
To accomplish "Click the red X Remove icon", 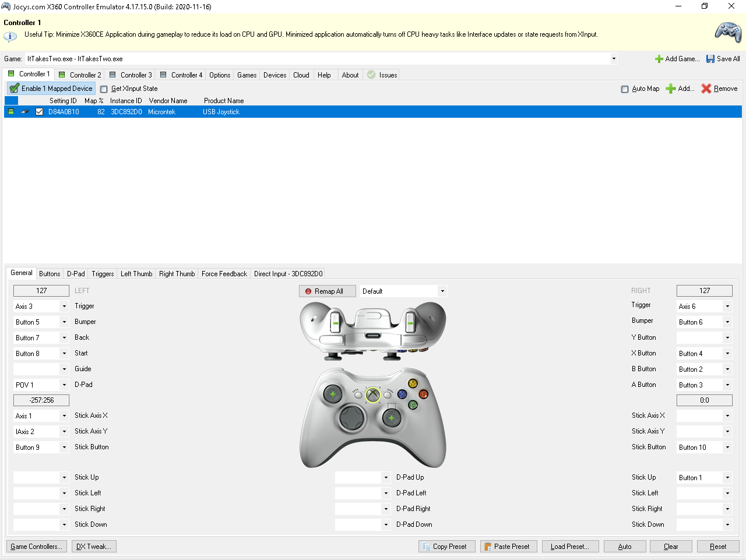I will [706, 89].
